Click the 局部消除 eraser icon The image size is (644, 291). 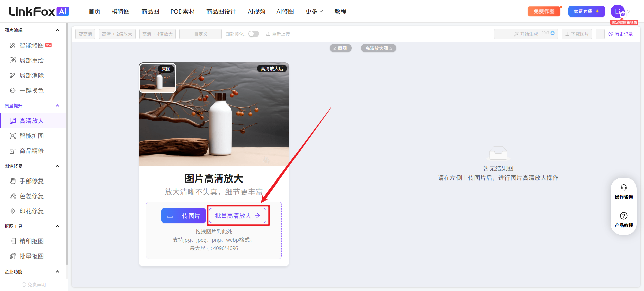13,75
